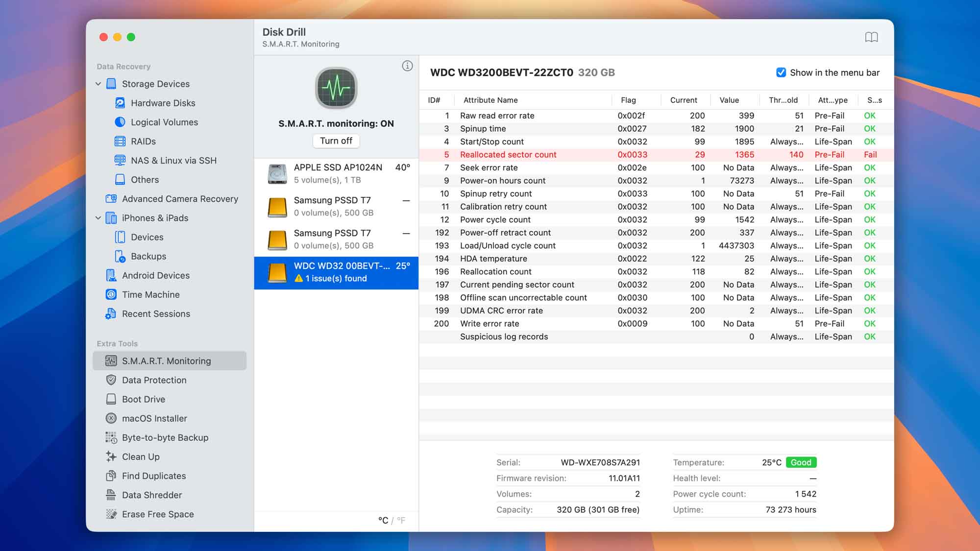Click the Logical Volumes icon

[119, 122]
